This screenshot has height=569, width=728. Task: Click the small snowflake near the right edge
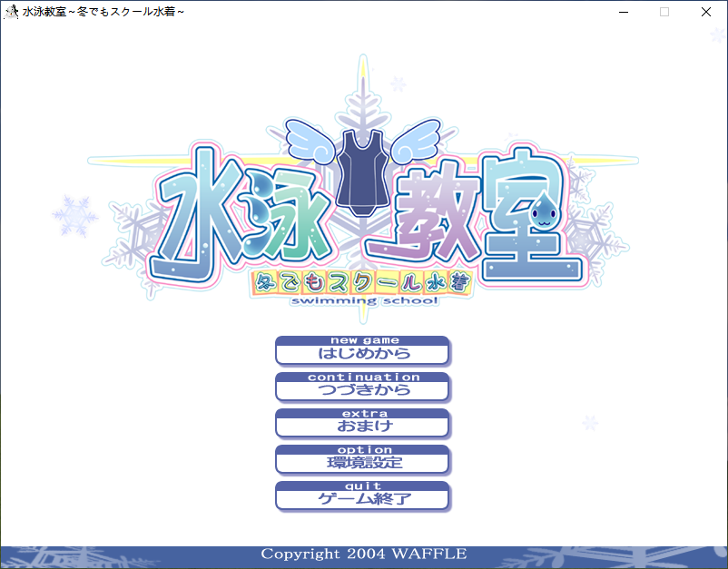point(590,423)
